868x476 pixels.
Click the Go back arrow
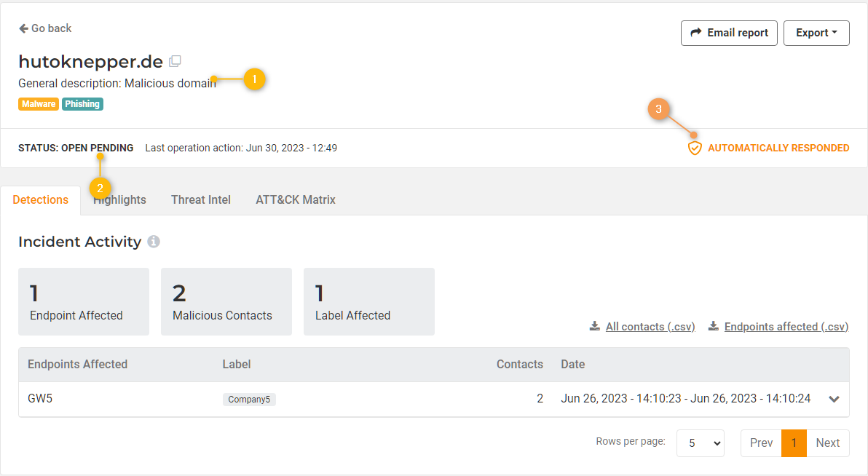coord(23,28)
